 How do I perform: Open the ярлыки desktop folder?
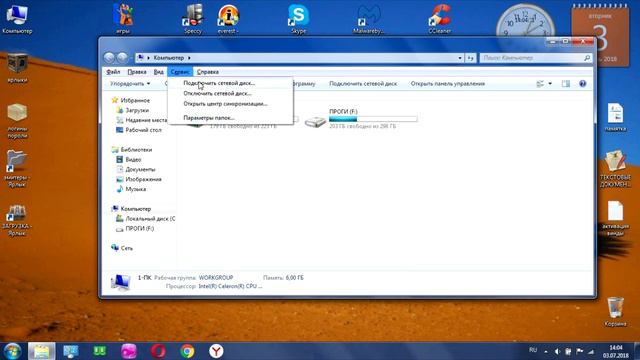coord(17,67)
